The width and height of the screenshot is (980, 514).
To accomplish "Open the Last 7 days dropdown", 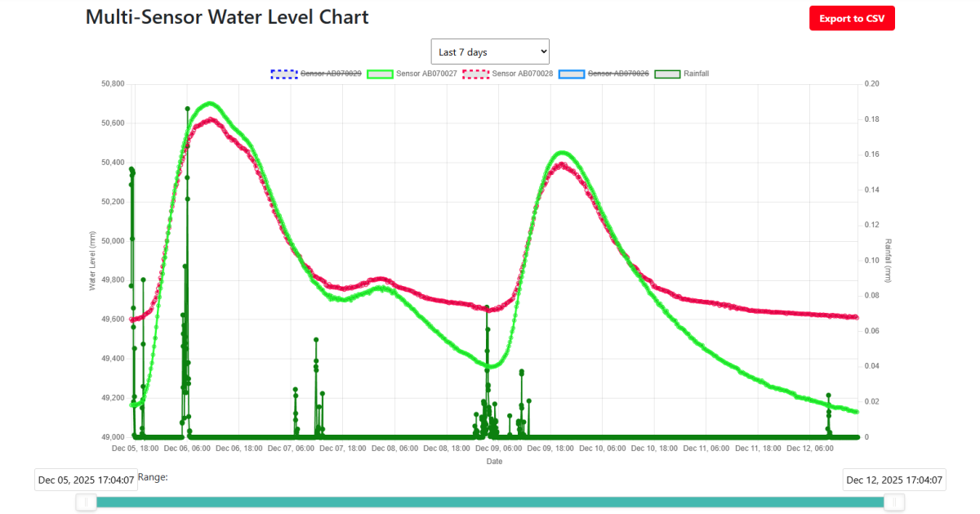I will [x=490, y=51].
